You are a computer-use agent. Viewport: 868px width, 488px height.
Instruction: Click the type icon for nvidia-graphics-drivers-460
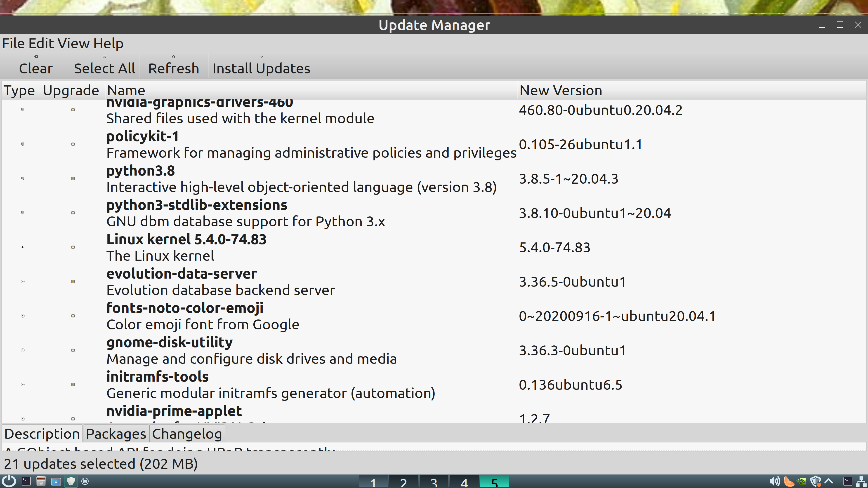(23, 110)
